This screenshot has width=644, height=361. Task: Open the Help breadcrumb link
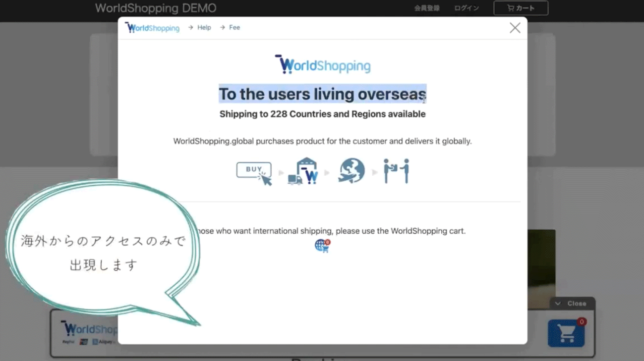click(x=204, y=28)
